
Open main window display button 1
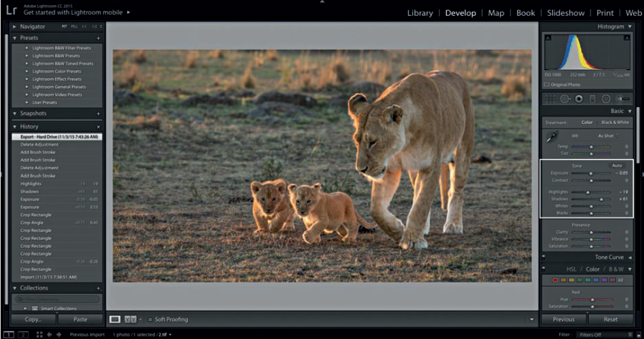(9, 335)
